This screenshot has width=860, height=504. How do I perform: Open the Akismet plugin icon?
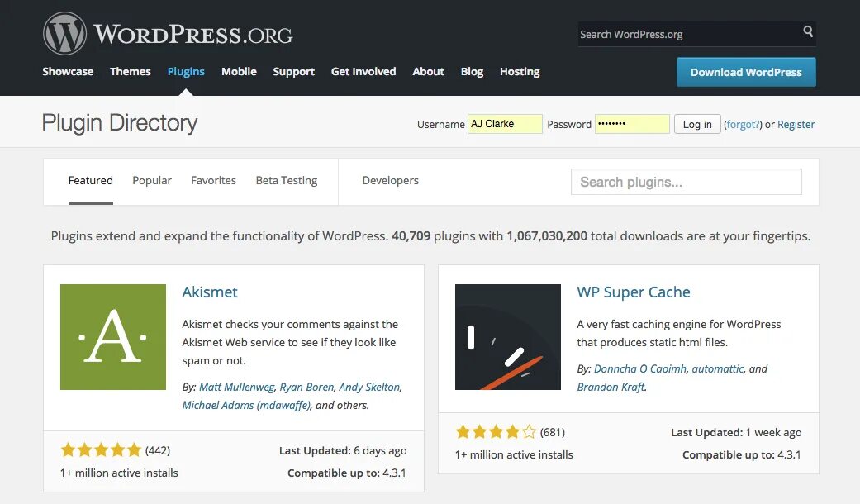[x=113, y=337]
